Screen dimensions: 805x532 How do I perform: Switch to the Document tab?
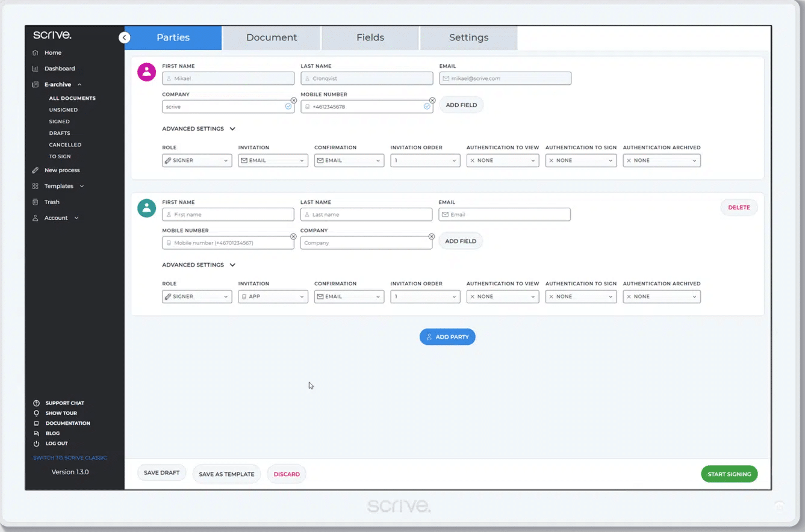click(x=271, y=37)
